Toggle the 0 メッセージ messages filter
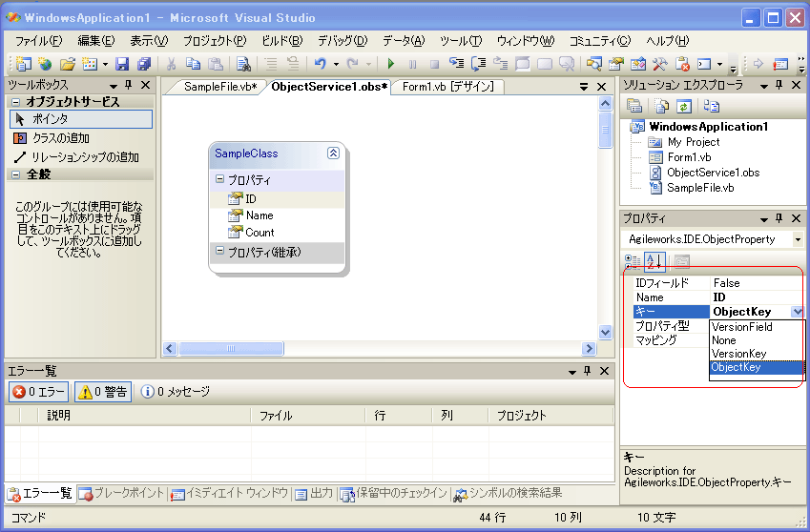 176,392
